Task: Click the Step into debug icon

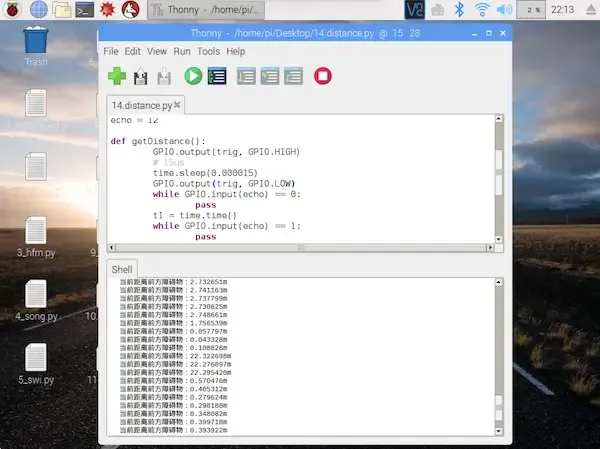Action: (x=270, y=76)
